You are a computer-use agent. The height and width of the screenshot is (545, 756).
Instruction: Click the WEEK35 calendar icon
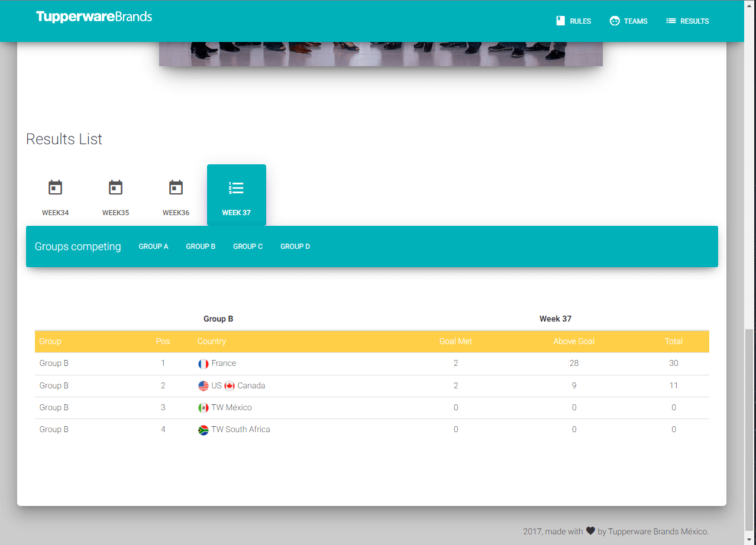point(116,187)
